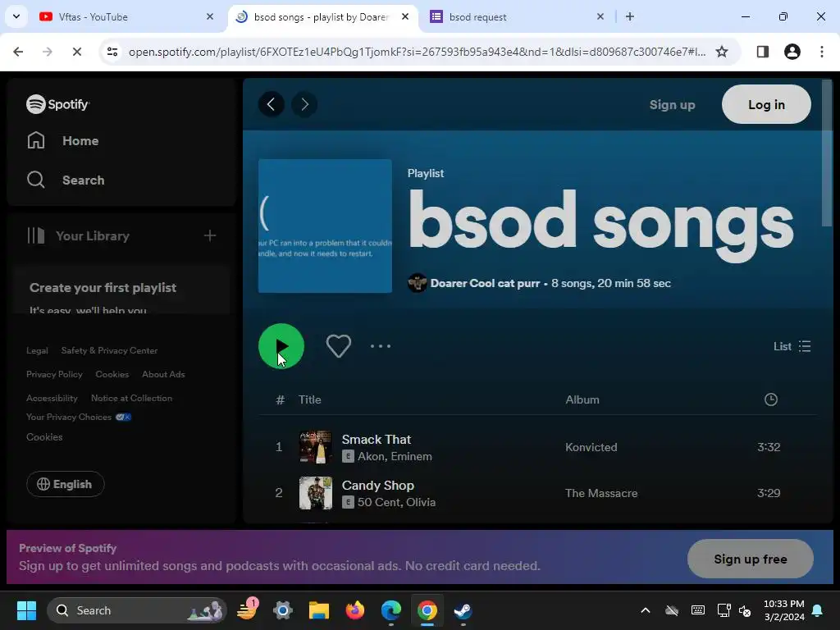Open Search in Spotify sidebar
Viewport: 840px width, 630px height.
click(x=66, y=180)
